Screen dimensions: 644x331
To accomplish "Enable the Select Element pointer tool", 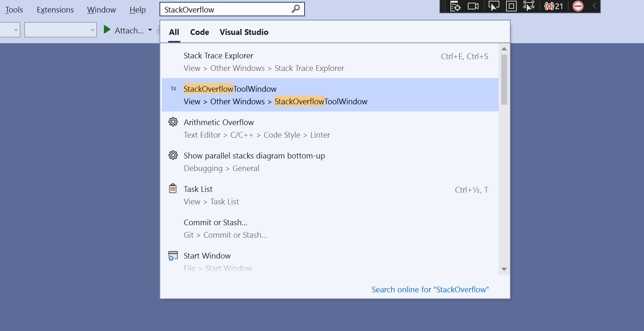I will [x=494, y=6].
